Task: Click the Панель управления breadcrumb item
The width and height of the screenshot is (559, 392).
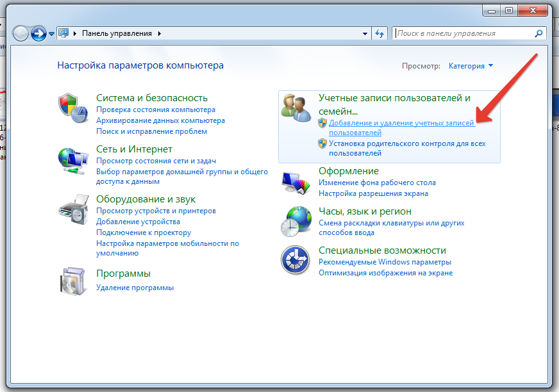Action: (x=118, y=33)
